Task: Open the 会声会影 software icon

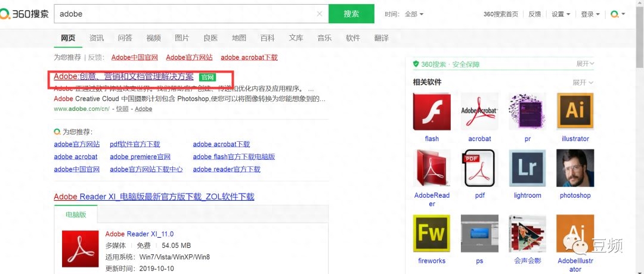Action: (527, 233)
